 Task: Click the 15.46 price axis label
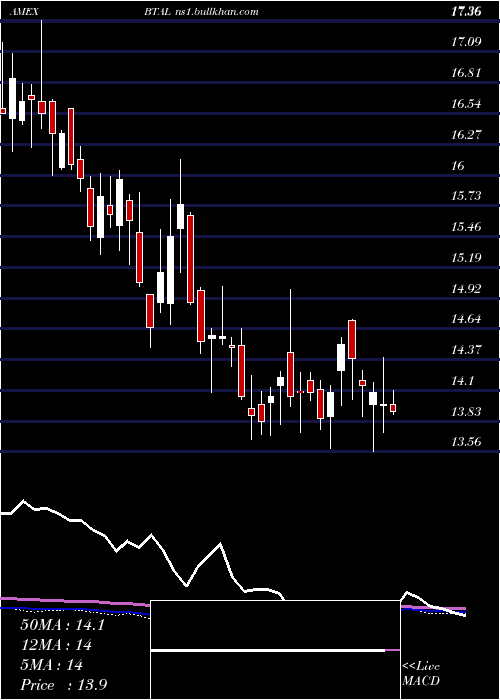click(466, 227)
